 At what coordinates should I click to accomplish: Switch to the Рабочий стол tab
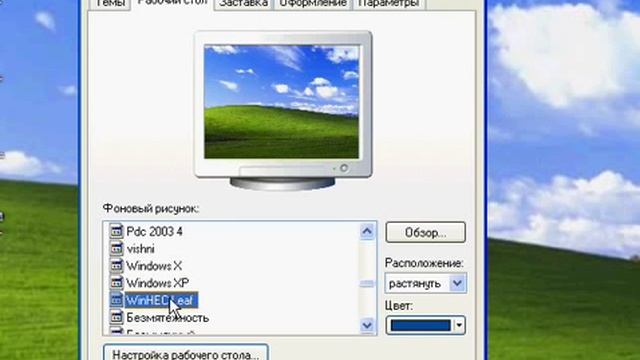click(x=172, y=3)
